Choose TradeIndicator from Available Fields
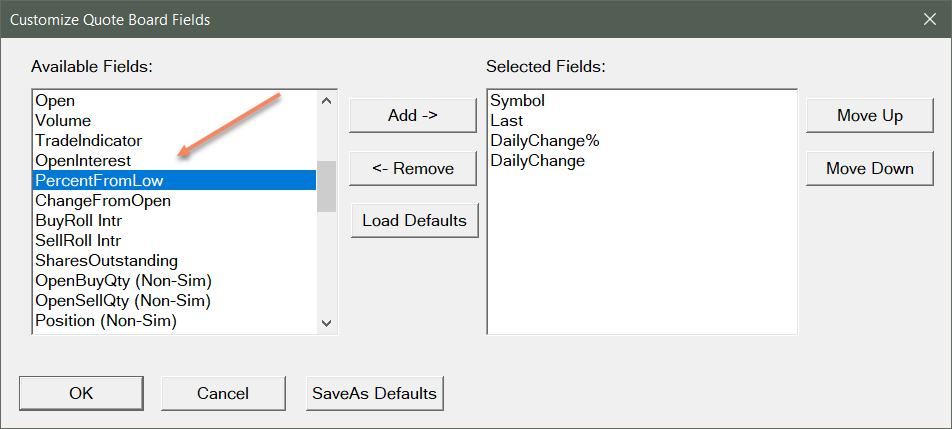952x429 pixels. (x=88, y=141)
